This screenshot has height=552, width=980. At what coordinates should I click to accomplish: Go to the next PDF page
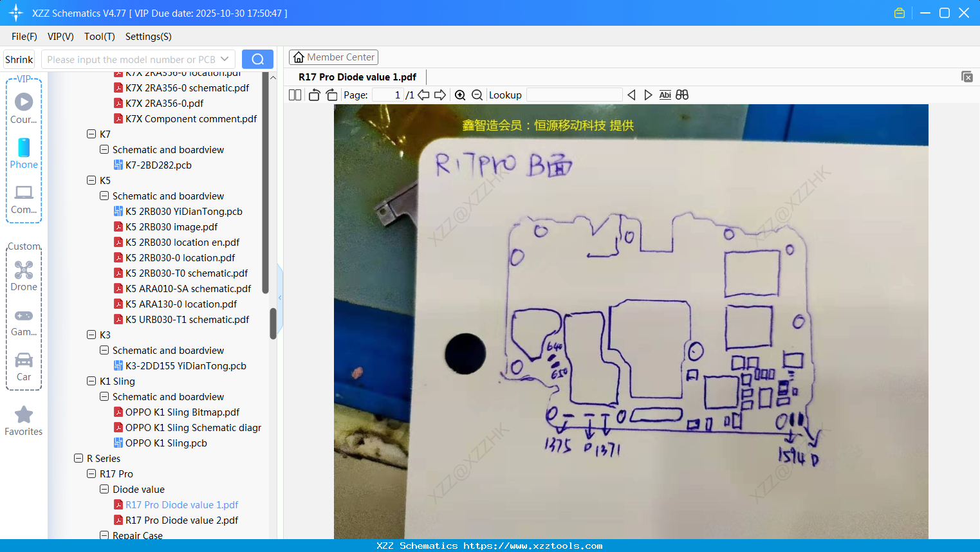(x=440, y=95)
